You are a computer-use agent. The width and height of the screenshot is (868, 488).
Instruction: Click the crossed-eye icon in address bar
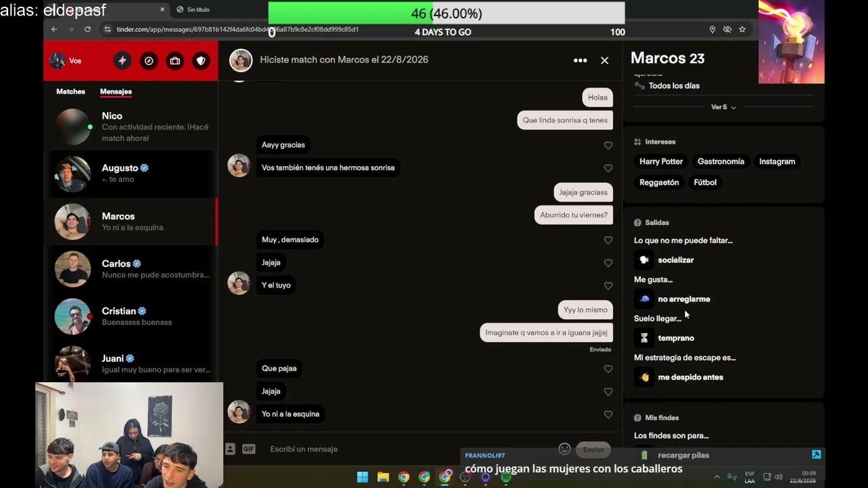pyautogui.click(x=727, y=30)
